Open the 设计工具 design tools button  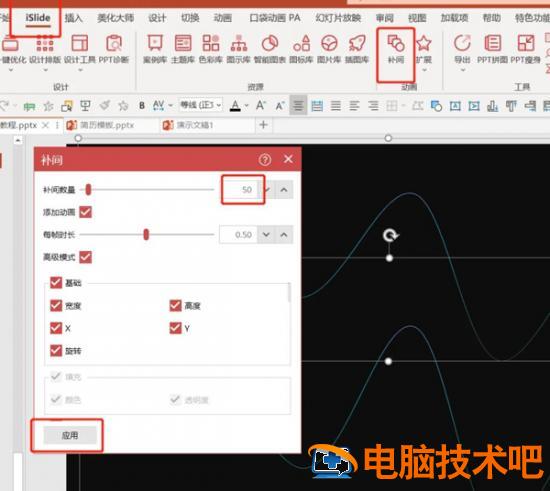coord(80,49)
